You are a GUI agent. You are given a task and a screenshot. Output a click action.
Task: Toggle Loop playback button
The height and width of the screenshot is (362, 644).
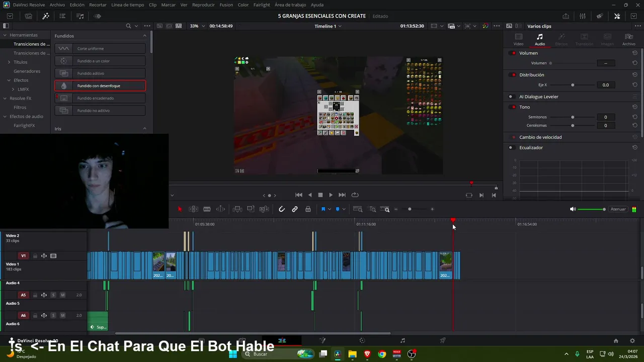[355, 195]
